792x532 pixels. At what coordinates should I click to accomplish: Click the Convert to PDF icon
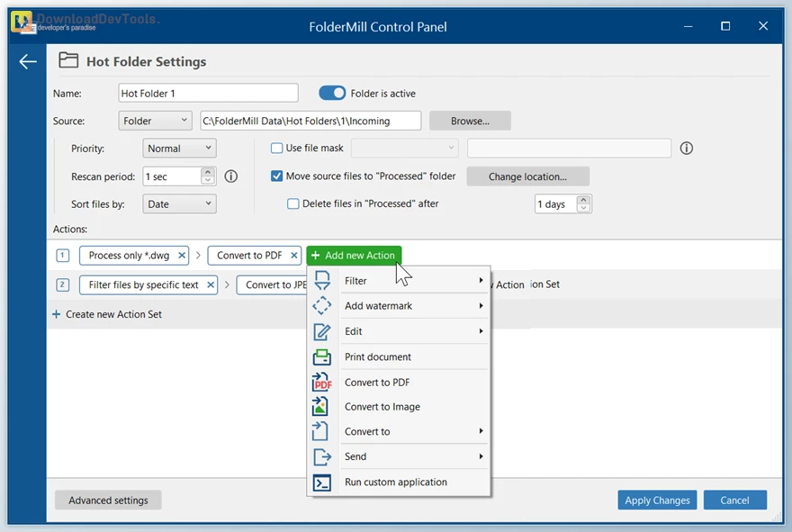[322, 382]
